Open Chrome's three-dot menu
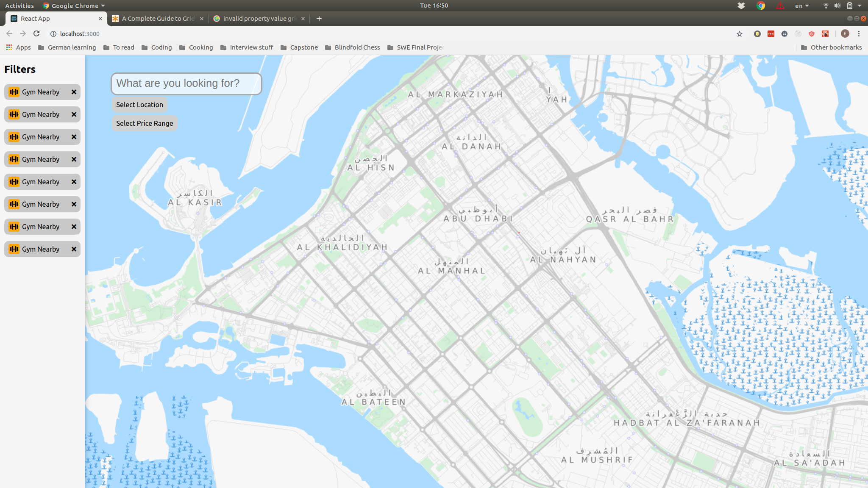Viewport: 868px width, 488px height. pos(859,34)
